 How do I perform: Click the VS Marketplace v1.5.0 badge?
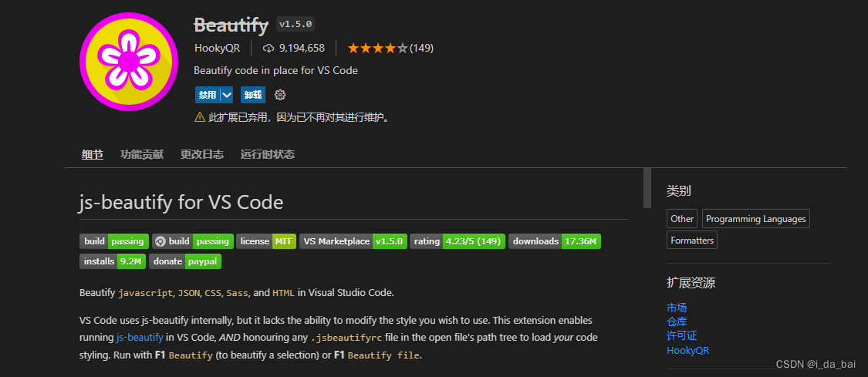(353, 241)
